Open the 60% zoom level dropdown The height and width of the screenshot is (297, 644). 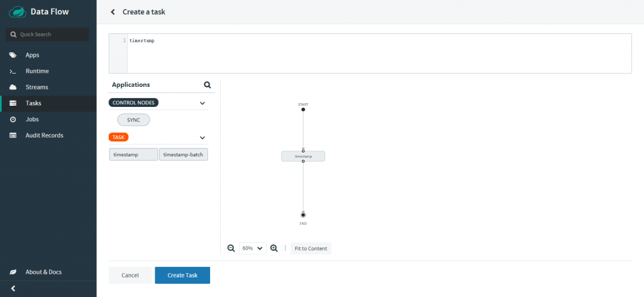[252, 249]
